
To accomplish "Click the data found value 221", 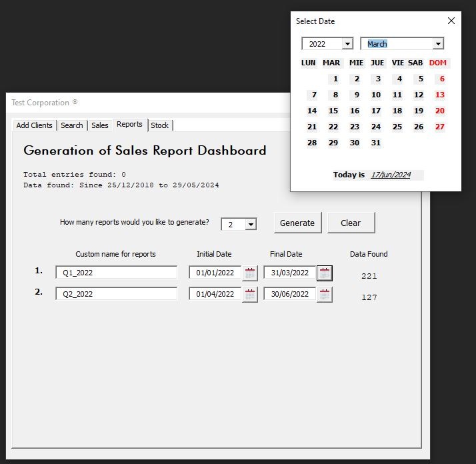I will (x=369, y=276).
